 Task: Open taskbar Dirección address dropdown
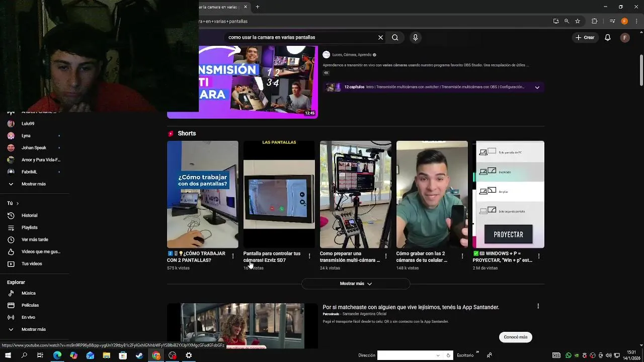pyautogui.click(x=438, y=355)
